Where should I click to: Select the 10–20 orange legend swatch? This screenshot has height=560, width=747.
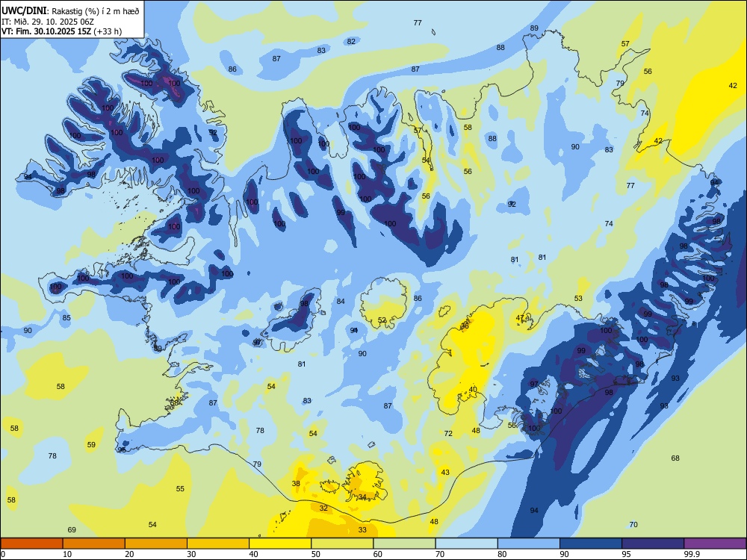pos(94,544)
